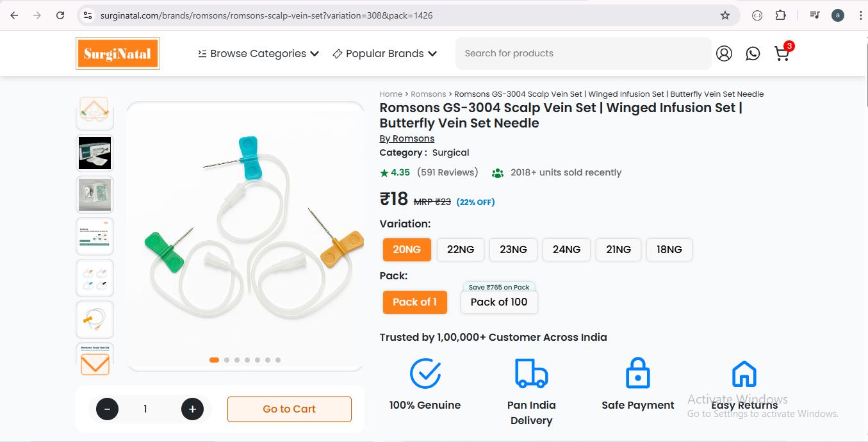Type in the Search for products field
868x442 pixels.
coord(583,54)
